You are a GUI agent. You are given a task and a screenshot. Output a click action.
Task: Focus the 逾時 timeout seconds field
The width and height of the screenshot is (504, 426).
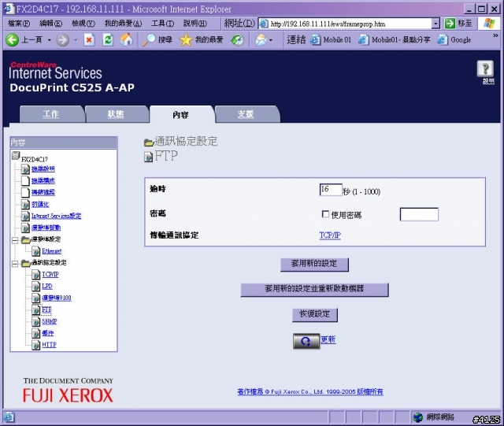click(x=331, y=190)
